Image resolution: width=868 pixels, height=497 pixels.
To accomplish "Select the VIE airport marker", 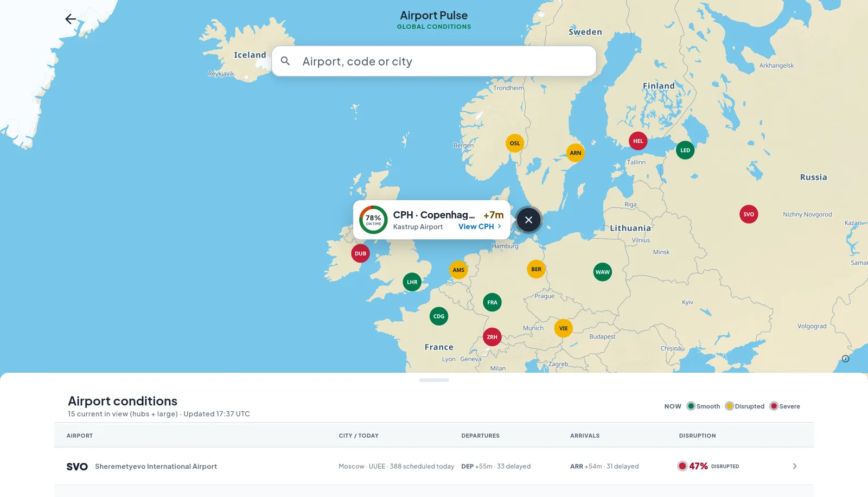I will click(563, 328).
